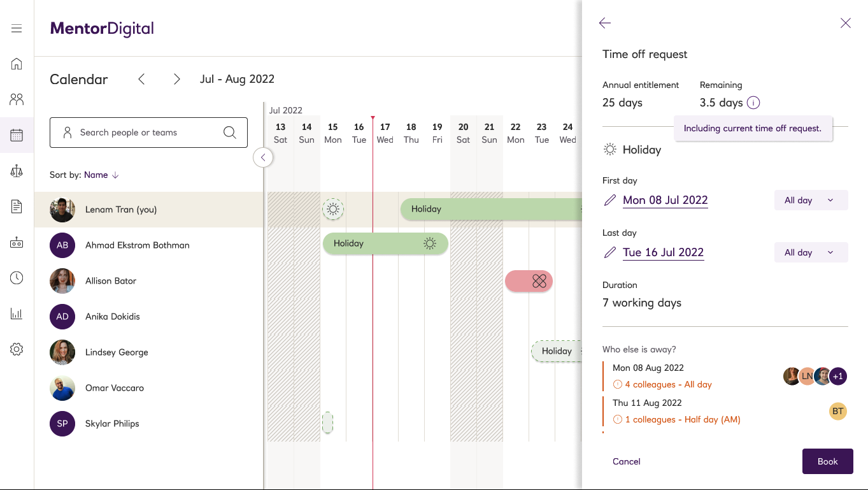Select the Calendar icon in the sidebar

pyautogui.click(x=17, y=135)
